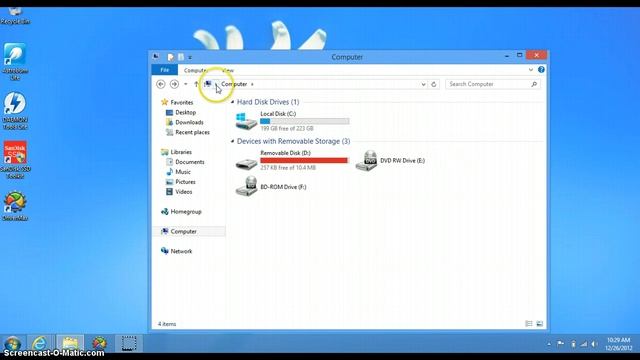Open the colorful gauge desktop shortcut
Viewport: 640px width, 360px height.
pyautogui.click(x=15, y=206)
